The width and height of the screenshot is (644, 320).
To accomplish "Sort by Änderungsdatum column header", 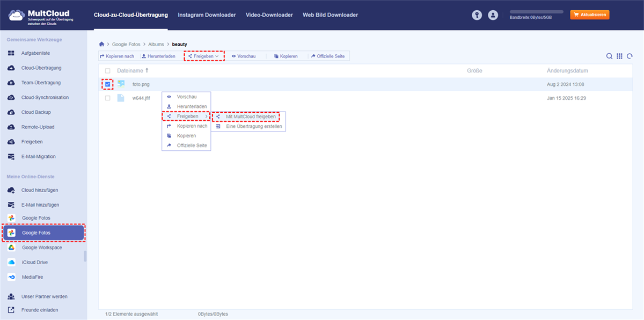I will (567, 71).
